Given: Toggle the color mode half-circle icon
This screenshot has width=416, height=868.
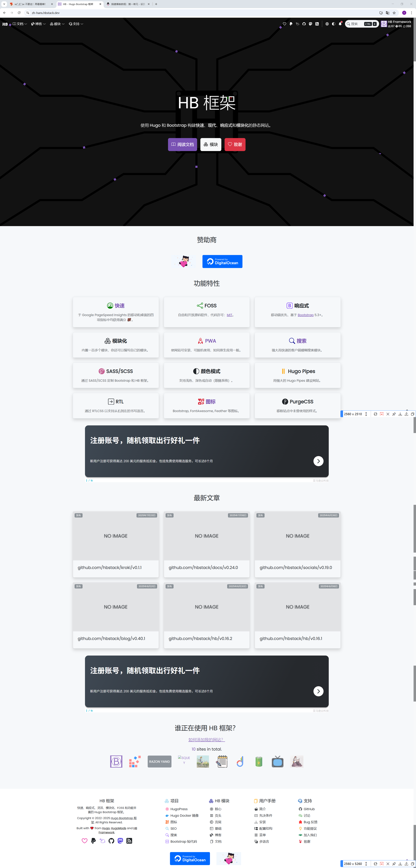Looking at the screenshot, I should tap(333, 24).
